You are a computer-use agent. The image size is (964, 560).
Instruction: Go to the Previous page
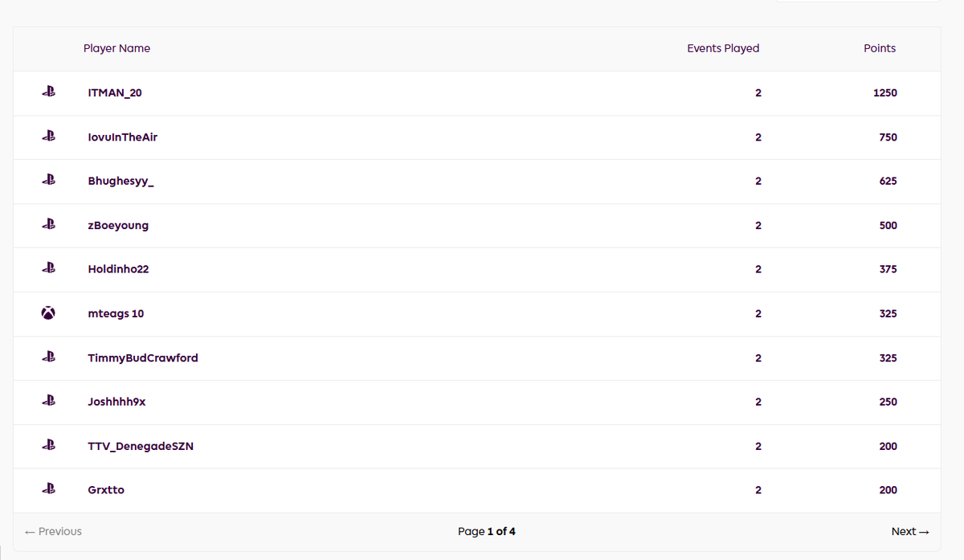(53, 532)
